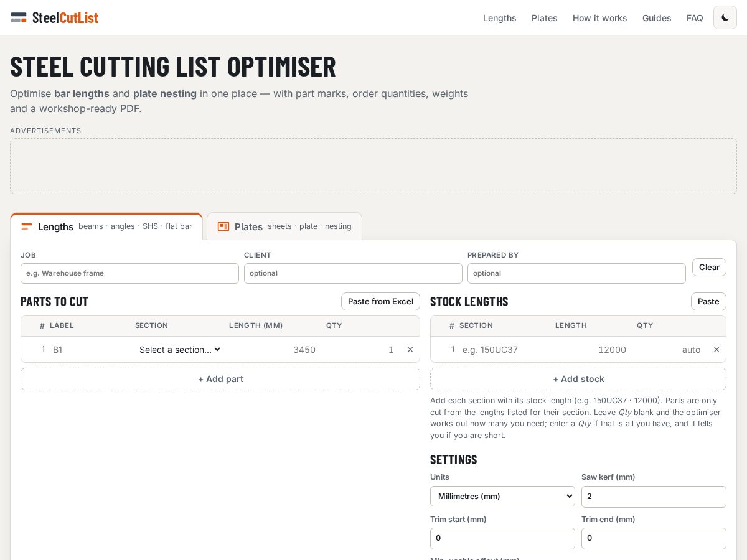The image size is (747, 560).
Task: Click the LENGTH (MM) column header
Action: pyautogui.click(x=256, y=325)
